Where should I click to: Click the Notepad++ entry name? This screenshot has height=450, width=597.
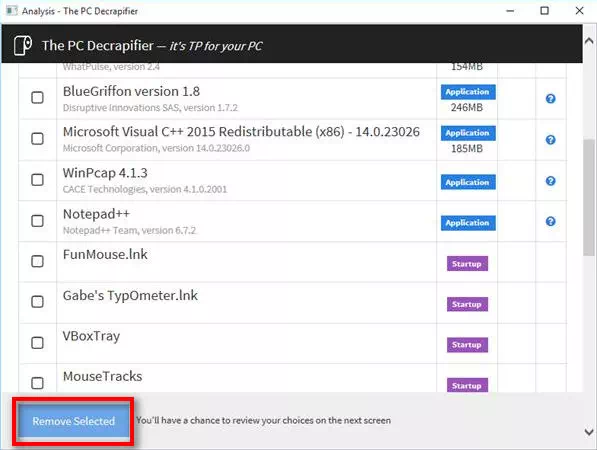coord(96,214)
